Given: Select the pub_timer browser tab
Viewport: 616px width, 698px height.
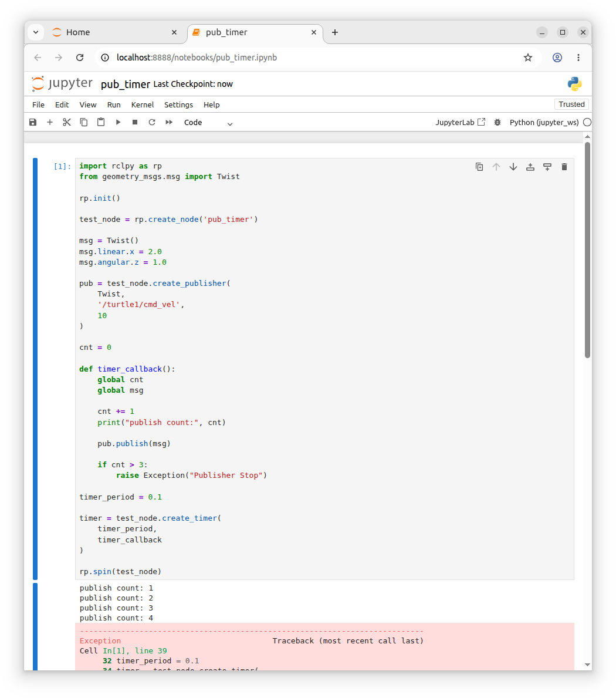Looking at the screenshot, I should 253,32.
